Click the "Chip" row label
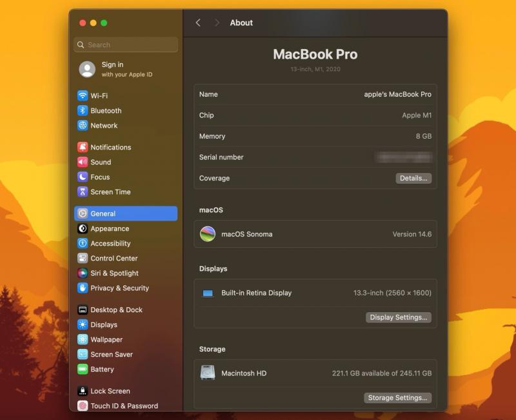Screen dimensions: 516x420 click(x=206, y=115)
